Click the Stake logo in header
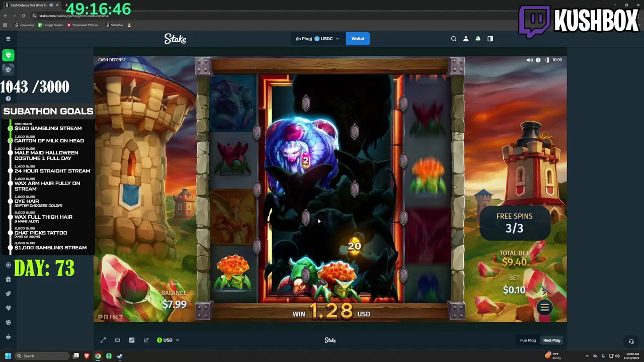Screen dimensions: 644x362 tap(175, 39)
